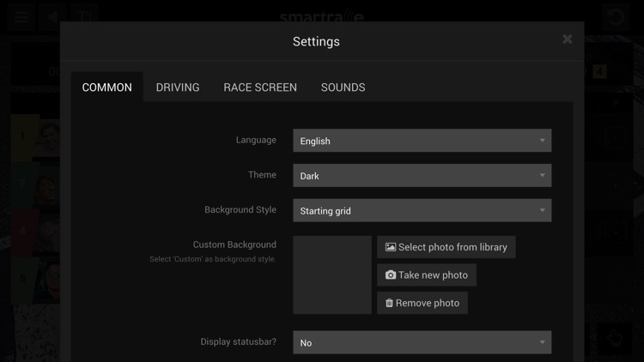Expand the Theme dropdown set to Dark

(422, 176)
